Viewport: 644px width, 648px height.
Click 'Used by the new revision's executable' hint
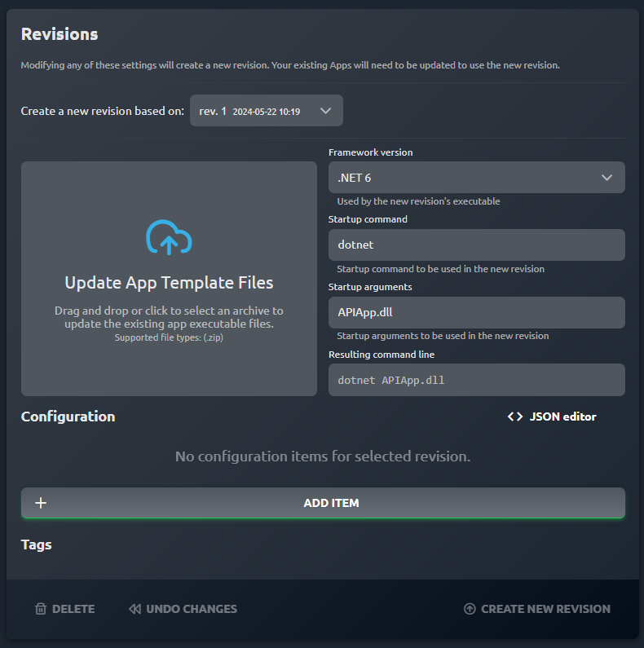[418, 201]
